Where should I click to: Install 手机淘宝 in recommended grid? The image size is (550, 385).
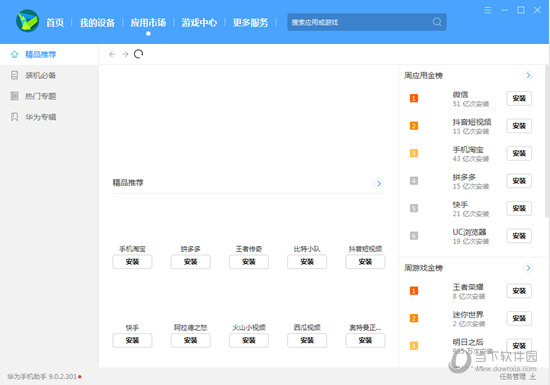tap(132, 262)
